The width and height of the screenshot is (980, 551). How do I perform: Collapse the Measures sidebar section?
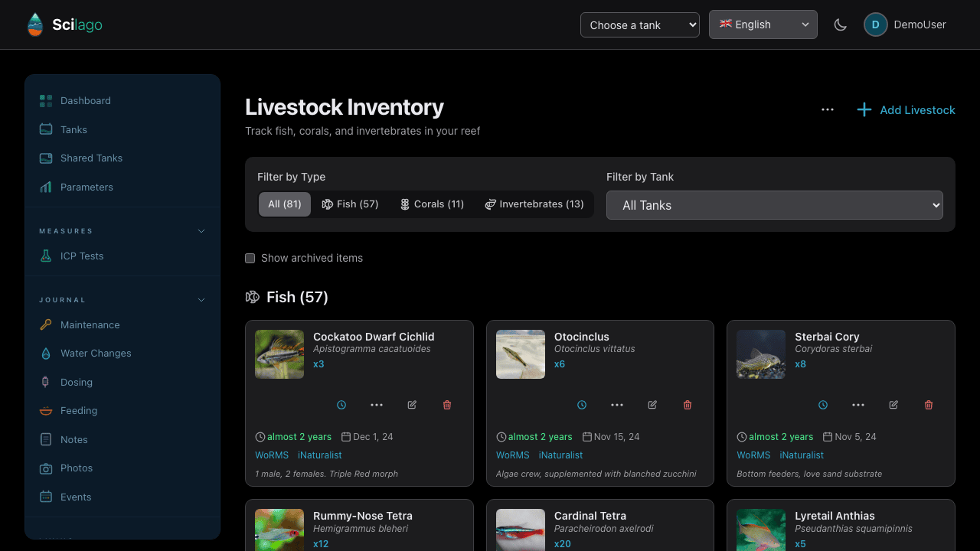click(x=201, y=231)
